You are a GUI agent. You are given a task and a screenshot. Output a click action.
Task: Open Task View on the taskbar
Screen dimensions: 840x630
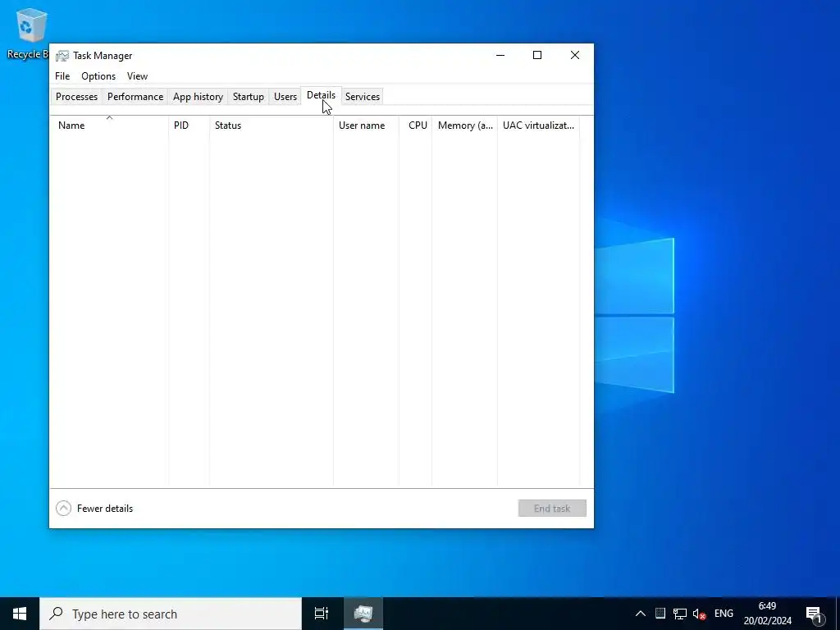[x=321, y=614]
